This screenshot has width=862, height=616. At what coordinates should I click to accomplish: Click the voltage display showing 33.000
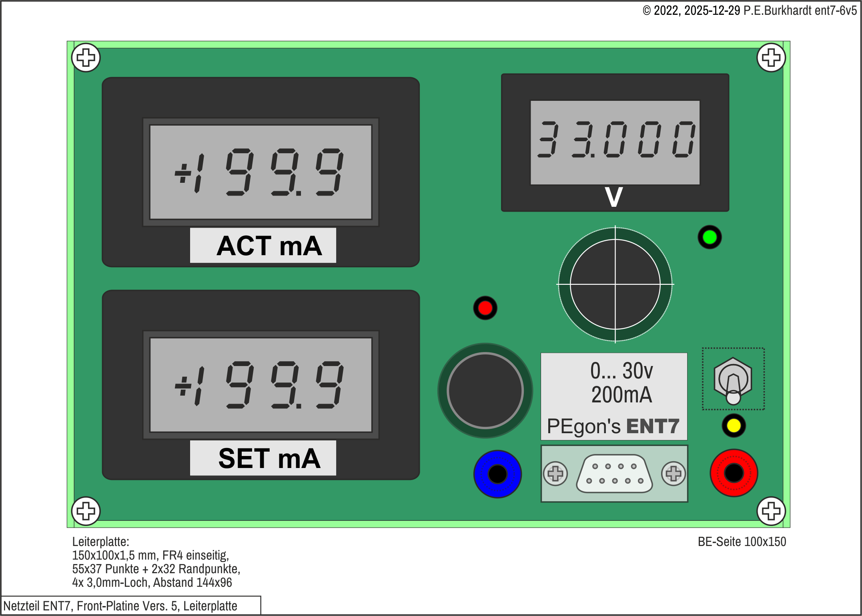click(615, 142)
